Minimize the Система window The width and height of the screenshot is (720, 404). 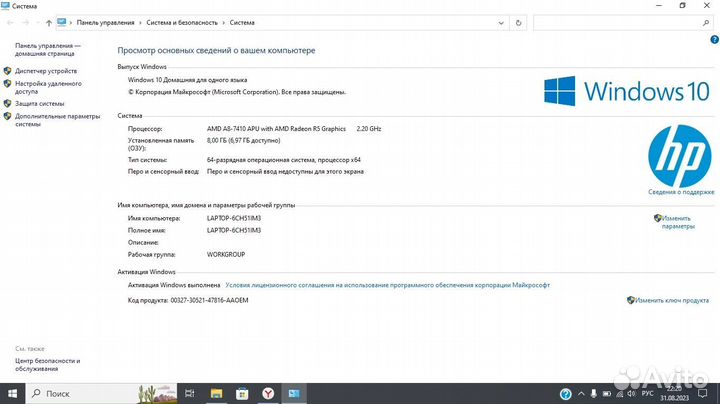659,6
